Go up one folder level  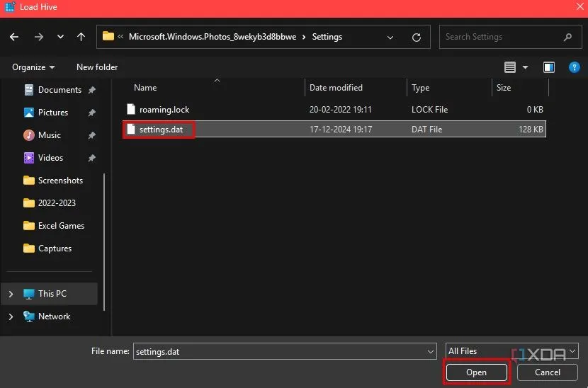[x=81, y=37]
